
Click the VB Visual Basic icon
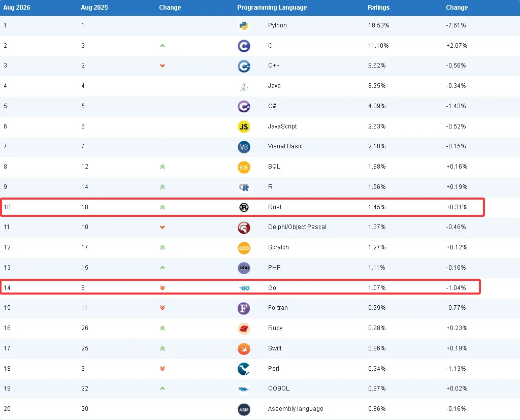[x=244, y=147]
